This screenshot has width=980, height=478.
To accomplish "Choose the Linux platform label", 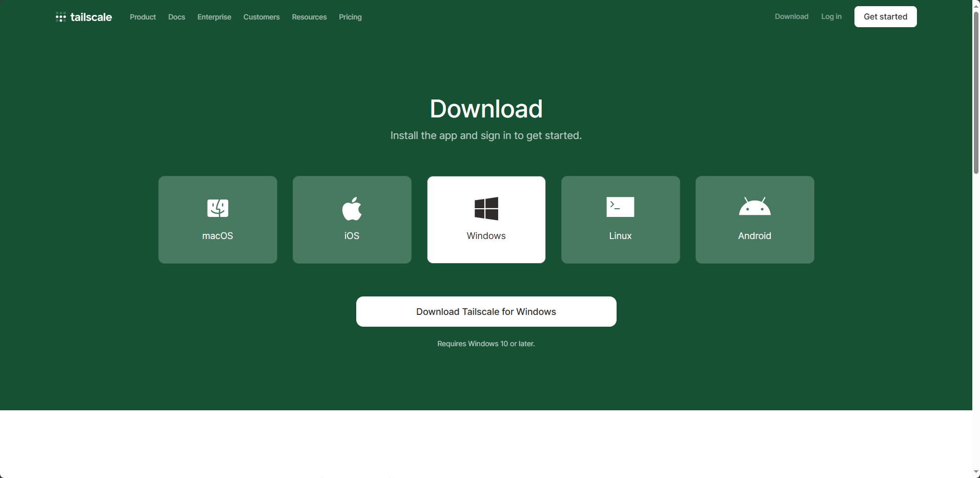I will [620, 236].
